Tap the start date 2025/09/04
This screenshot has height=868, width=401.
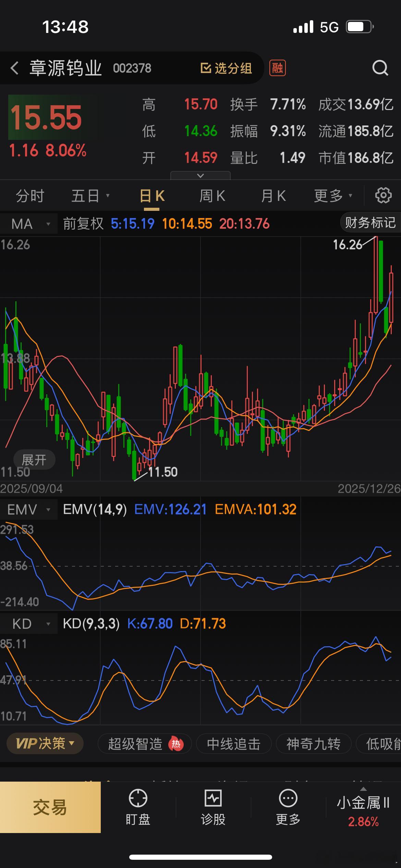[32, 489]
